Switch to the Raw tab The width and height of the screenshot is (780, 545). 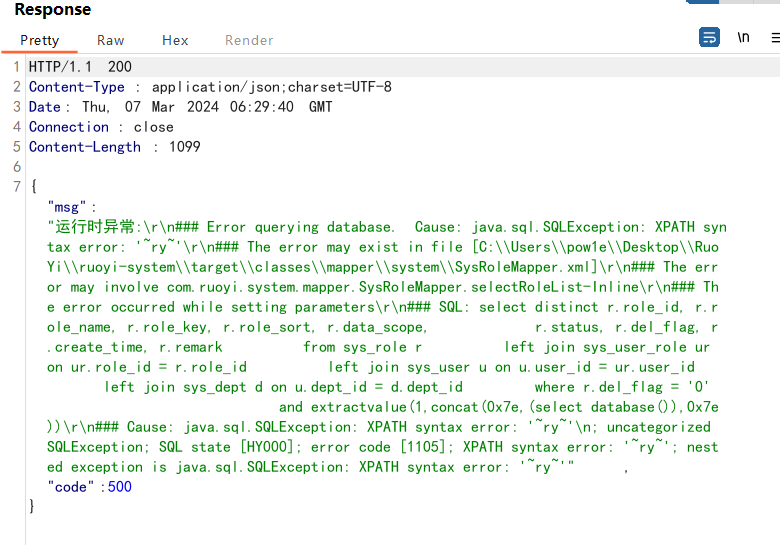coord(110,40)
